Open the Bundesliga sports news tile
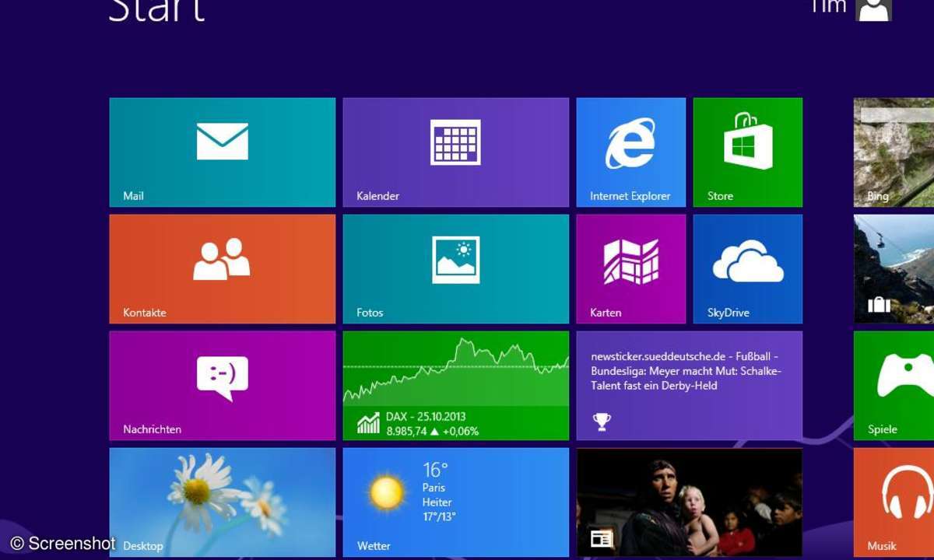This screenshot has width=934, height=560. pos(690,386)
